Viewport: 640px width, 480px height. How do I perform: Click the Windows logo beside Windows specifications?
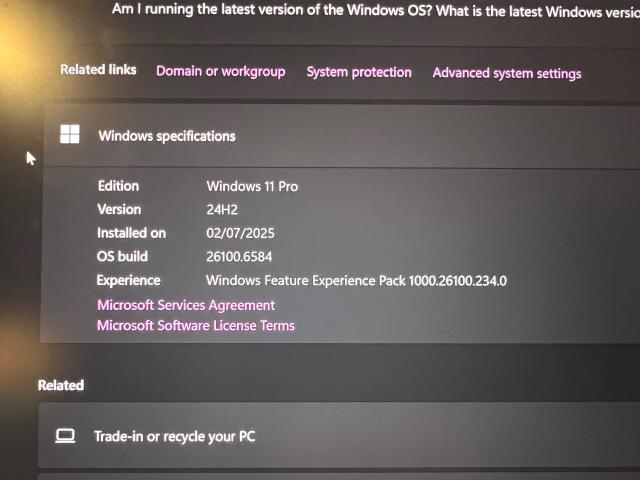[x=70, y=134]
